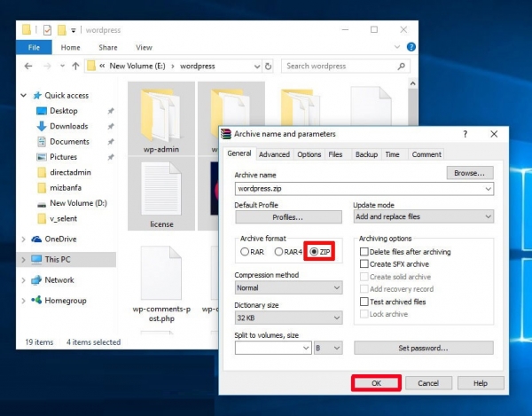
Task: Expand the Update mode dropdown
Action: (x=423, y=216)
